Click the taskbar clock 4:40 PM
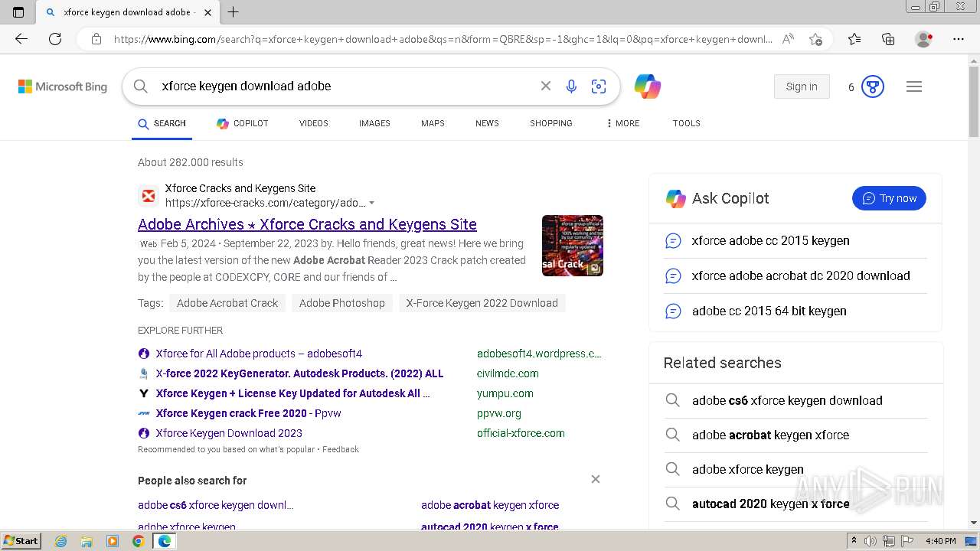Image resolution: width=980 pixels, height=551 pixels. (x=940, y=541)
